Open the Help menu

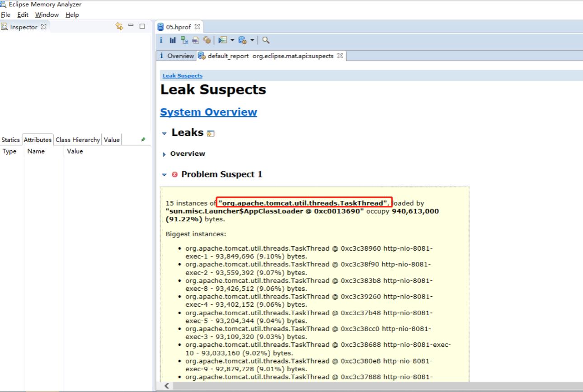[72, 15]
